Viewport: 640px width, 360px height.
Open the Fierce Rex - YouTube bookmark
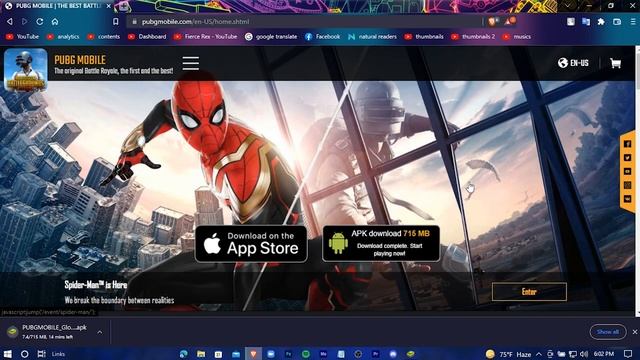pyautogui.click(x=205, y=37)
